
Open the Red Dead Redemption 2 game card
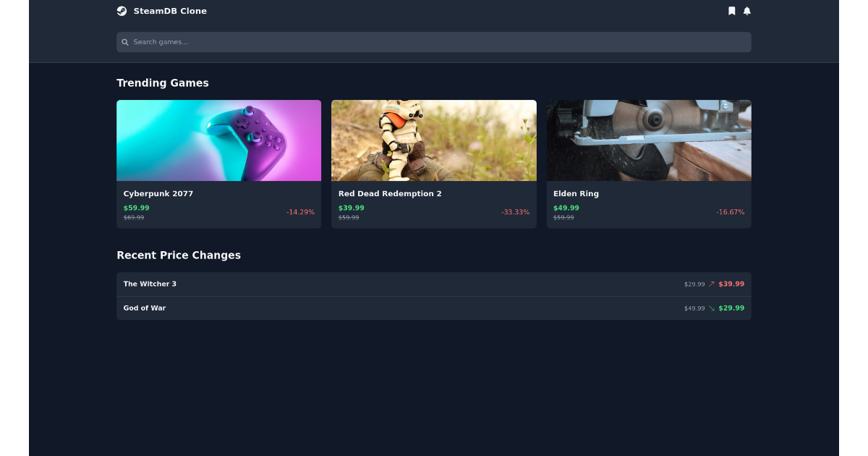pyautogui.click(x=433, y=164)
